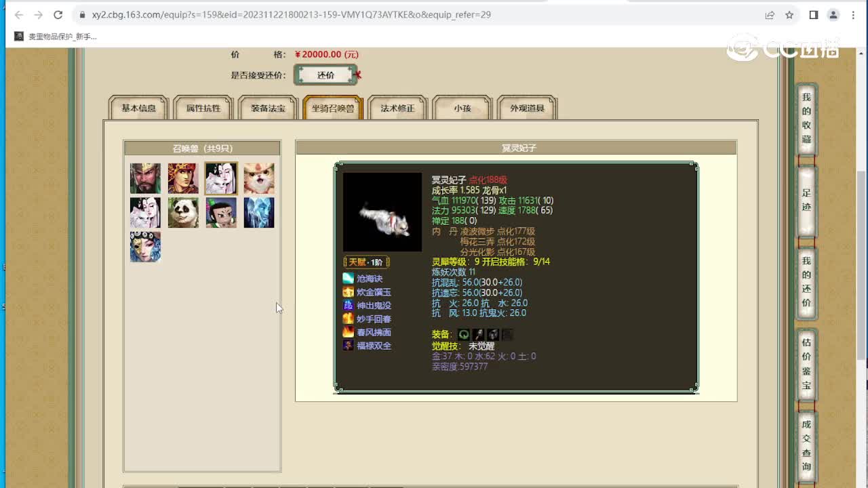Click the 炊金馔玉 skill icon
Viewport: 868px width, 488px height.
348,292
